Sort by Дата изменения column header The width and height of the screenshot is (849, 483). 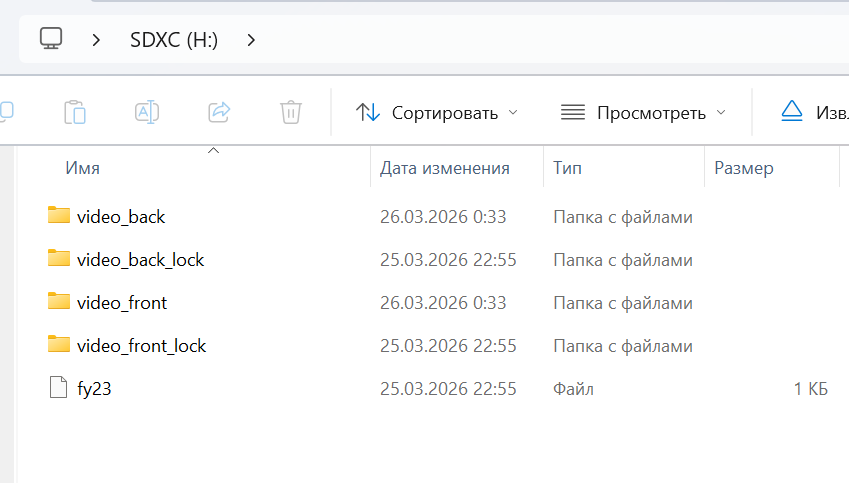tap(445, 168)
